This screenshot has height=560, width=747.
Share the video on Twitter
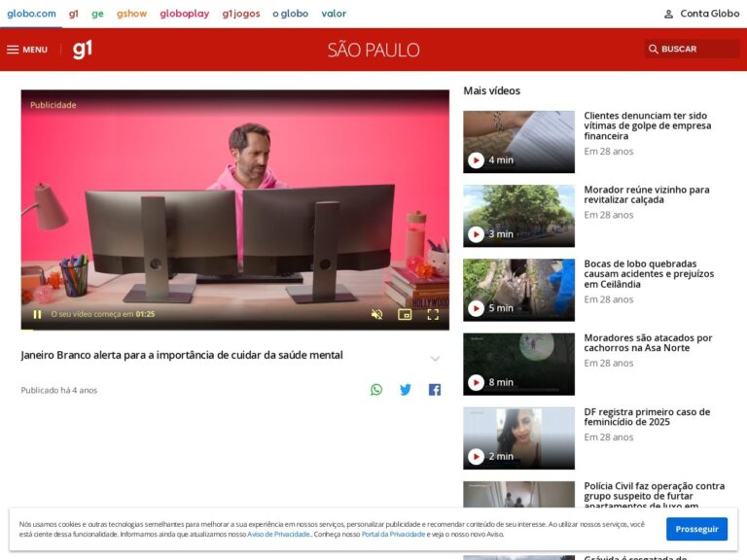click(x=406, y=390)
